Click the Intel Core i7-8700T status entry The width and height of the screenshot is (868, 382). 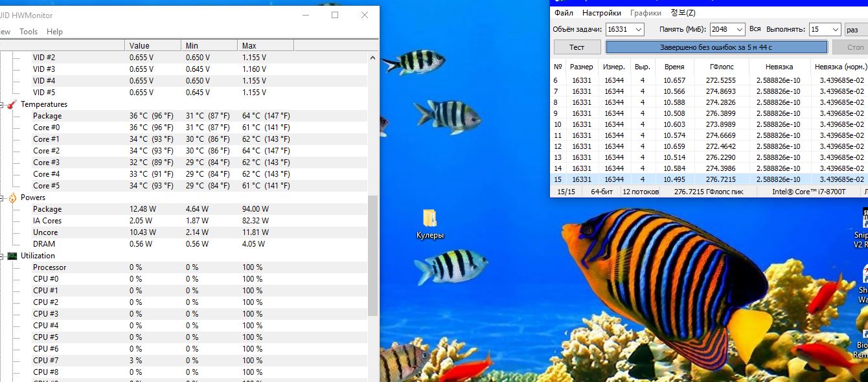[808, 192]
